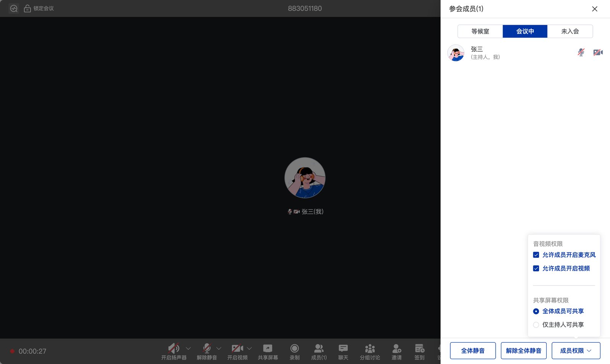The image size is (610, 364).
Task: Click the network status icon at top left
Action: point(14,8)
